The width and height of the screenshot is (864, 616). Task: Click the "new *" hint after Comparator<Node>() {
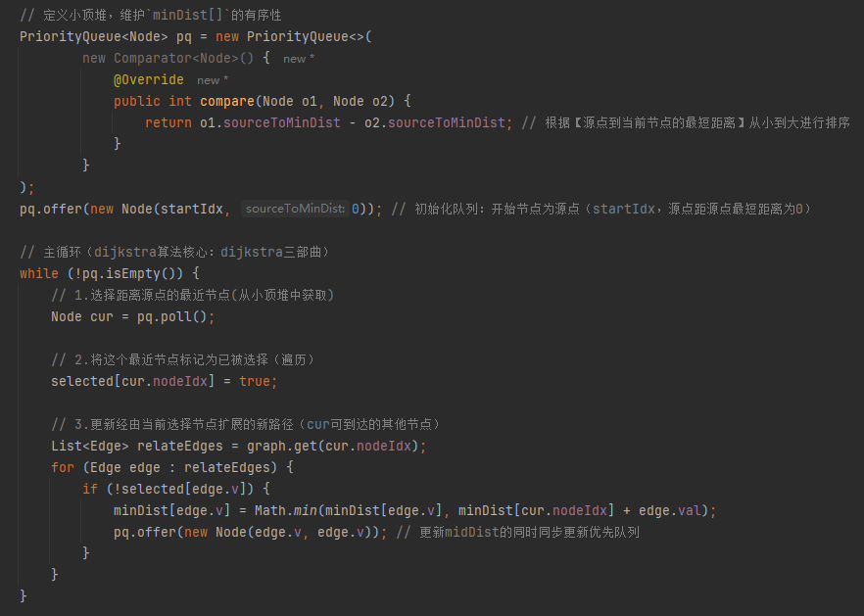pyautogui.click(x=299, y=59)
